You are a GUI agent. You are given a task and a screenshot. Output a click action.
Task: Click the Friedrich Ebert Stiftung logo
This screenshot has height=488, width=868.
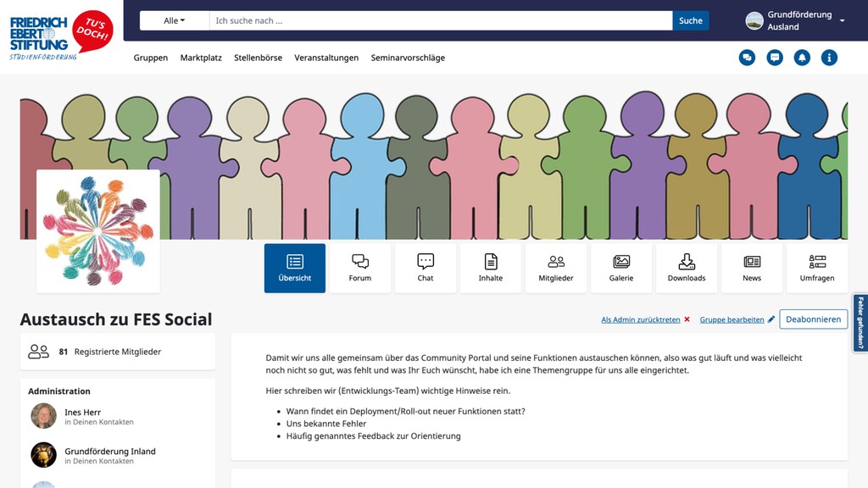pyautogui.click(x=61, y=36)
